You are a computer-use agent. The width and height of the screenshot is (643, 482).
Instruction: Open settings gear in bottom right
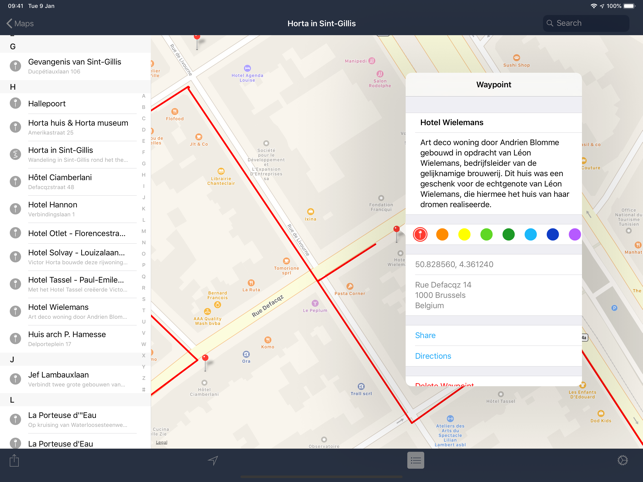click(622, 461)
